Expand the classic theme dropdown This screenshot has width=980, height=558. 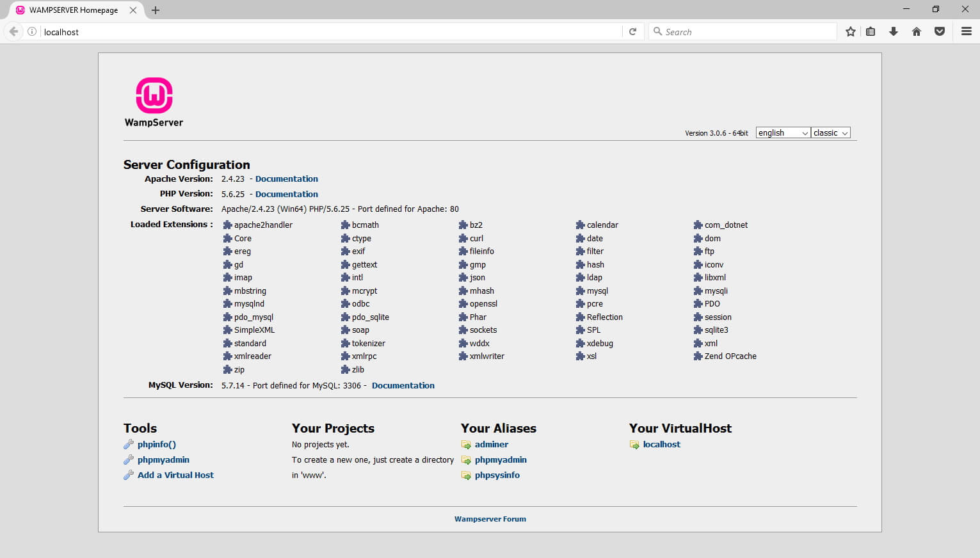pos(830,132)
